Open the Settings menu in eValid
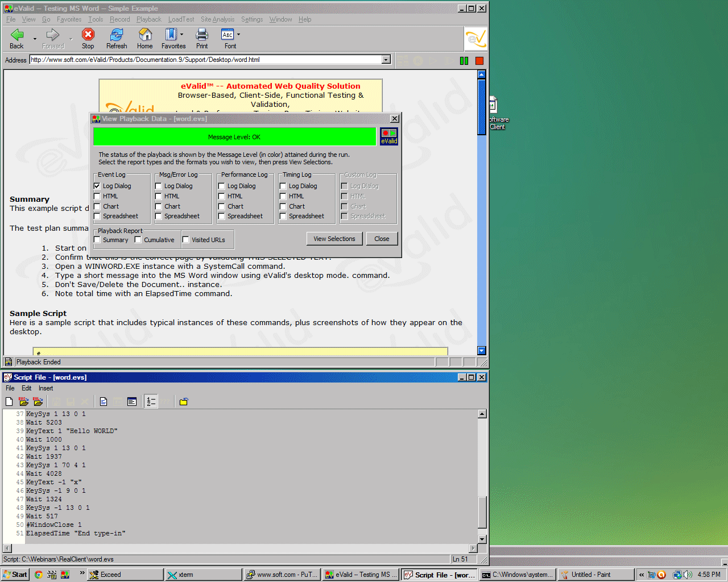Image resolution: width=728 pixels, height=582 pixels. click(x=252, y=19)
